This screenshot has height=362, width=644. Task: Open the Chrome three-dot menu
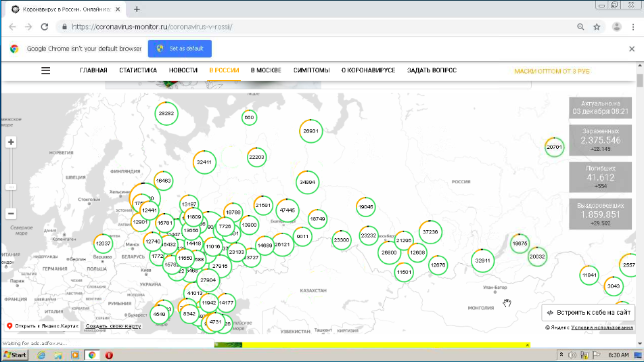[633, 27]
